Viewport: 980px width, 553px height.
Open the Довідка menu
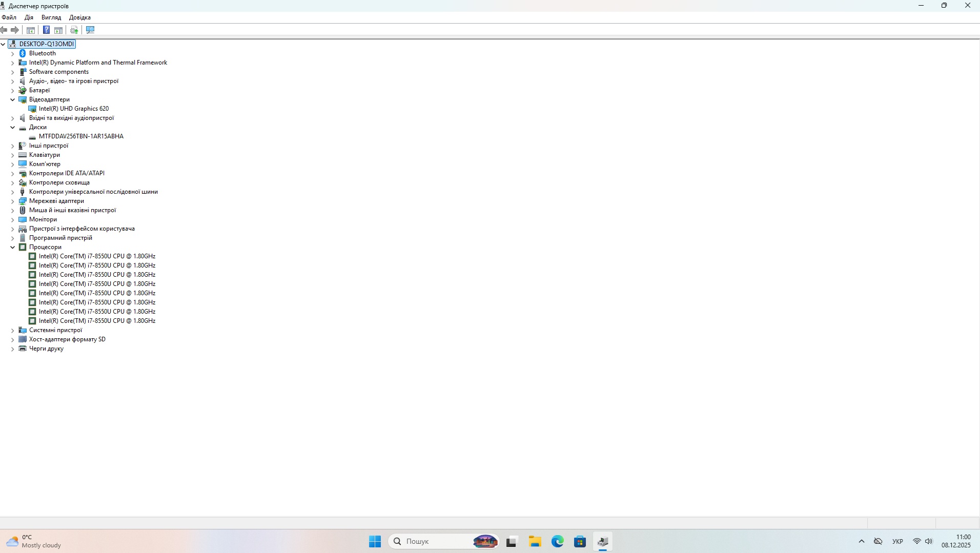point(79,17)
